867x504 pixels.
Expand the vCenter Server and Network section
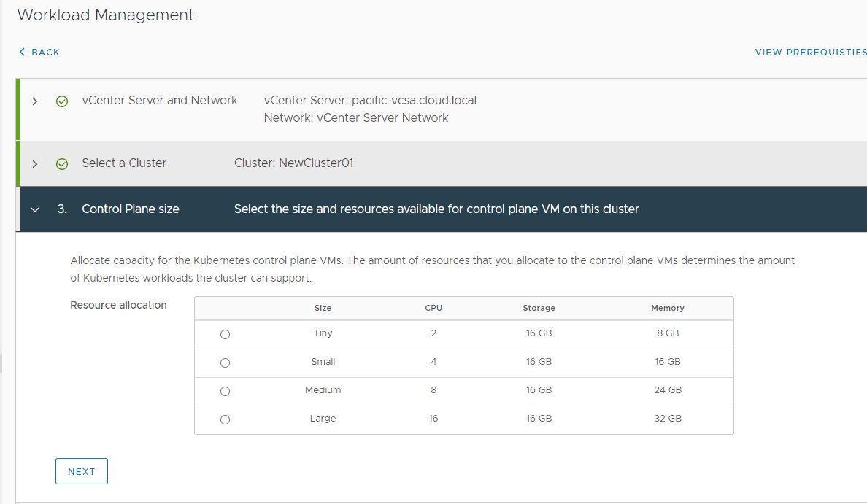tap(34, 101)
